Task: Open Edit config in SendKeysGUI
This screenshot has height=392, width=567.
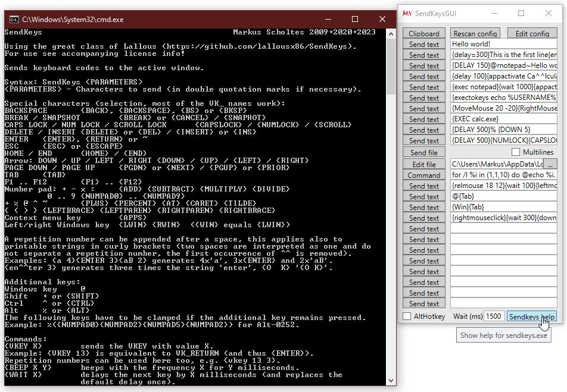Action: (x=532, y=33)
